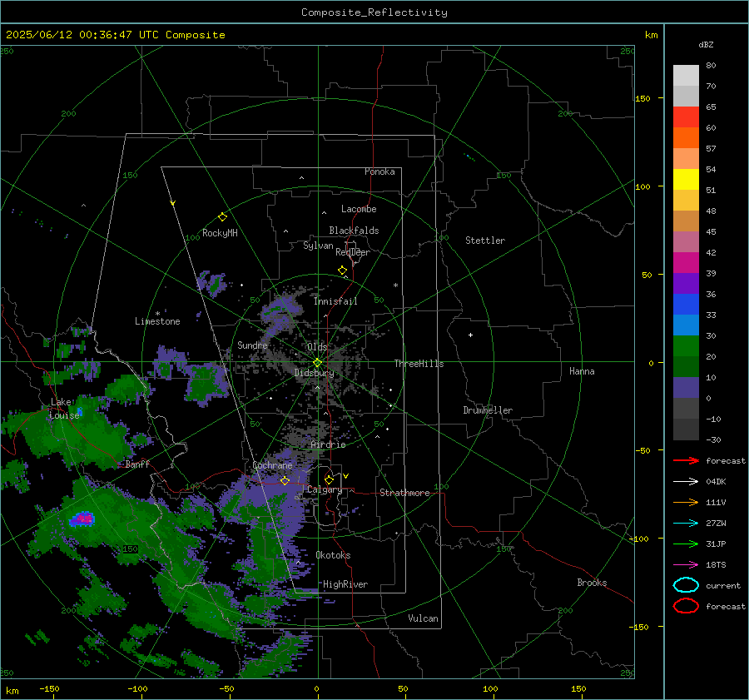
Task: Click the -100 tick on right axis
Action: (638, 539)
